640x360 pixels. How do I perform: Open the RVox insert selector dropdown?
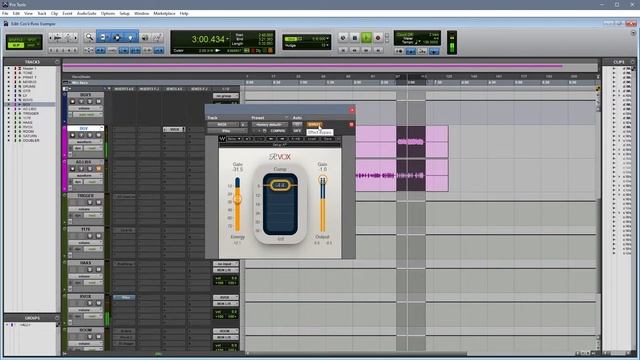coord(226,131)
